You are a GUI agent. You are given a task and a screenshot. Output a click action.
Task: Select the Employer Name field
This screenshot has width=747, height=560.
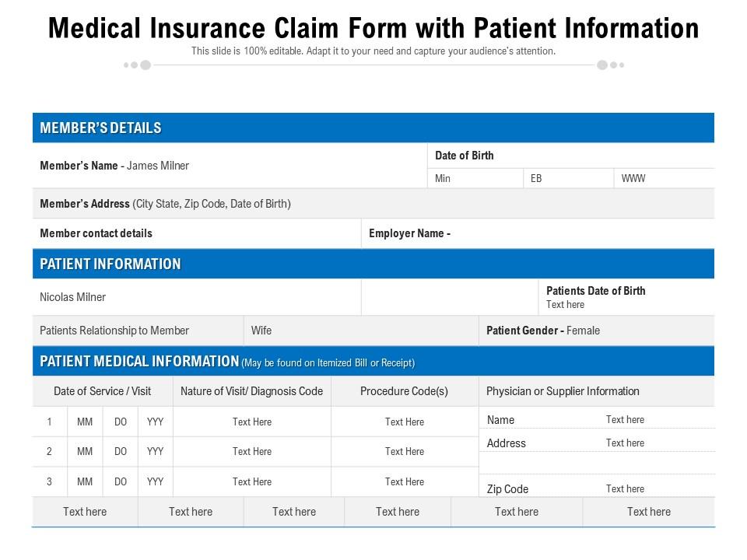click(410, 233)
